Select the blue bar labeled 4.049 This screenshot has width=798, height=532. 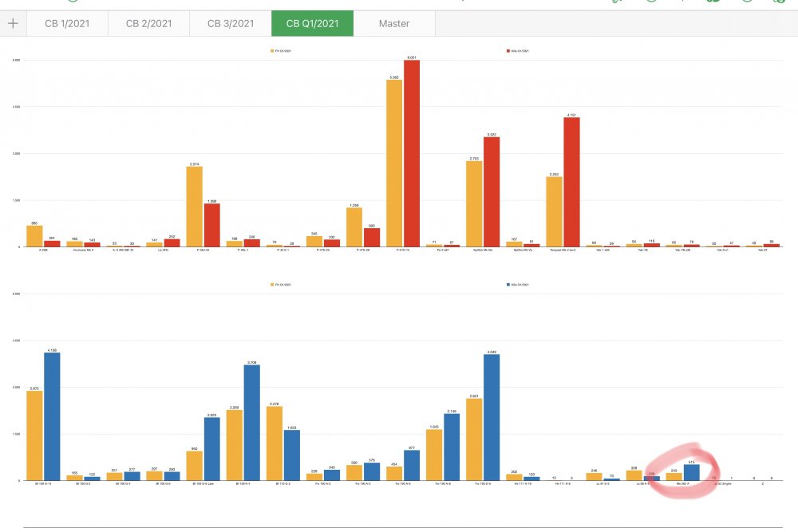point(492,418)
